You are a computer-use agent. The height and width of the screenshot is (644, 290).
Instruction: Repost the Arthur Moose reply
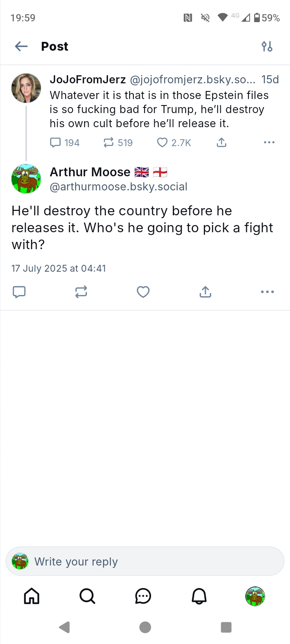click(x=81, y=292)
